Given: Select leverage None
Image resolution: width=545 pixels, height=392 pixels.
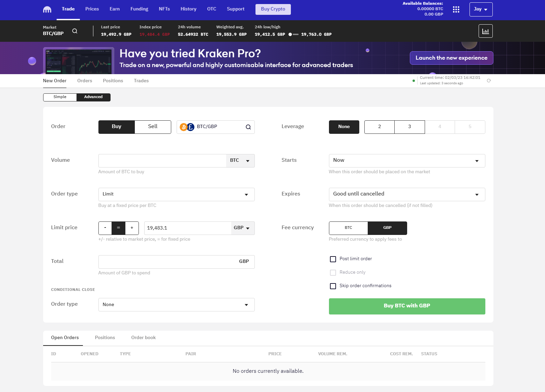Looking at the screenshot, I should click(x=344, y=127).
